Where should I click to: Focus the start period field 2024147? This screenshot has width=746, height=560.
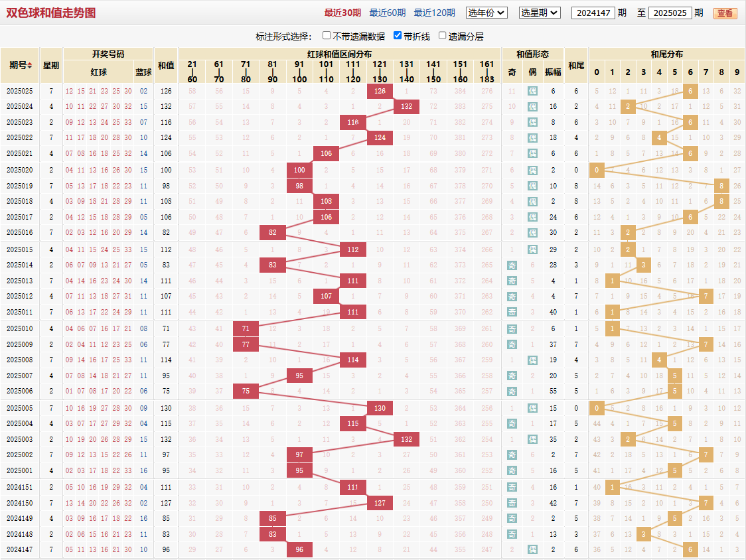coord(593,13)
